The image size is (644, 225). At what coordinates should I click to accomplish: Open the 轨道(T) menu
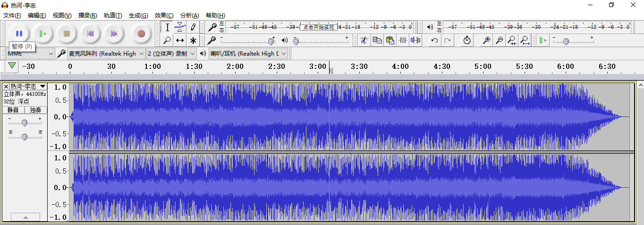[113, 16]
